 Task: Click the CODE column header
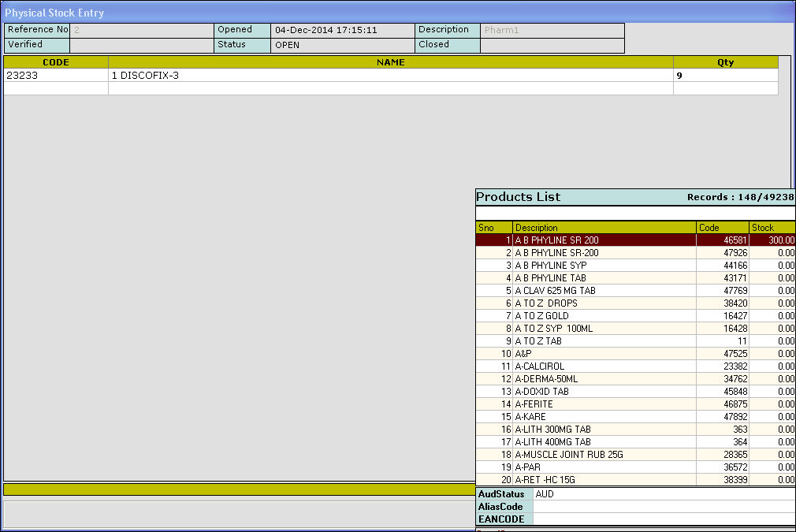click(x=56, y=62)
